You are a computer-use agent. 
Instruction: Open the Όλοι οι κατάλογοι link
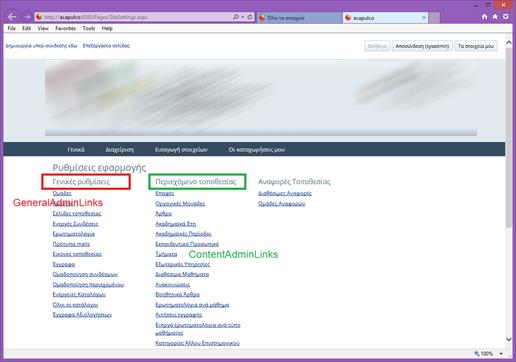coord(75,305)
